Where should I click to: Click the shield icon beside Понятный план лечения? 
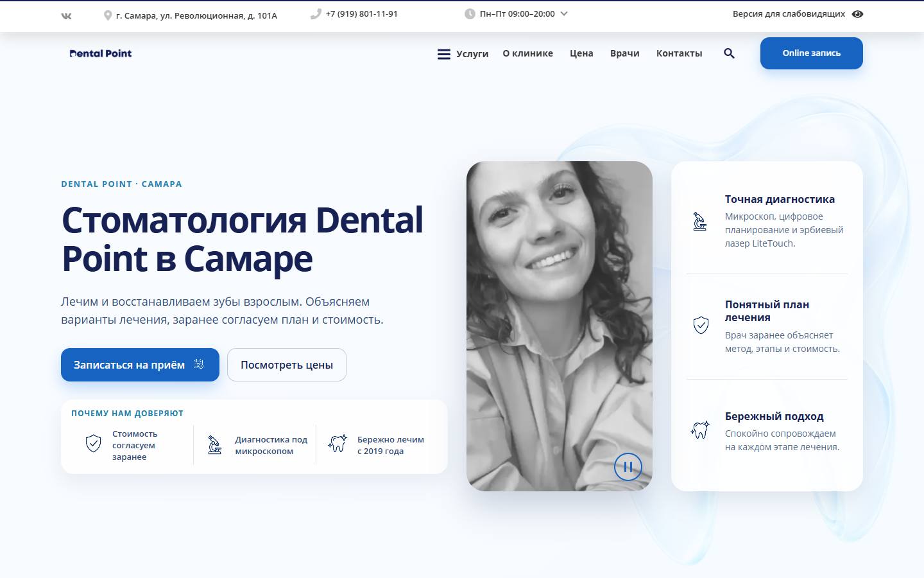pyautogui.click(x=701, y=325)
